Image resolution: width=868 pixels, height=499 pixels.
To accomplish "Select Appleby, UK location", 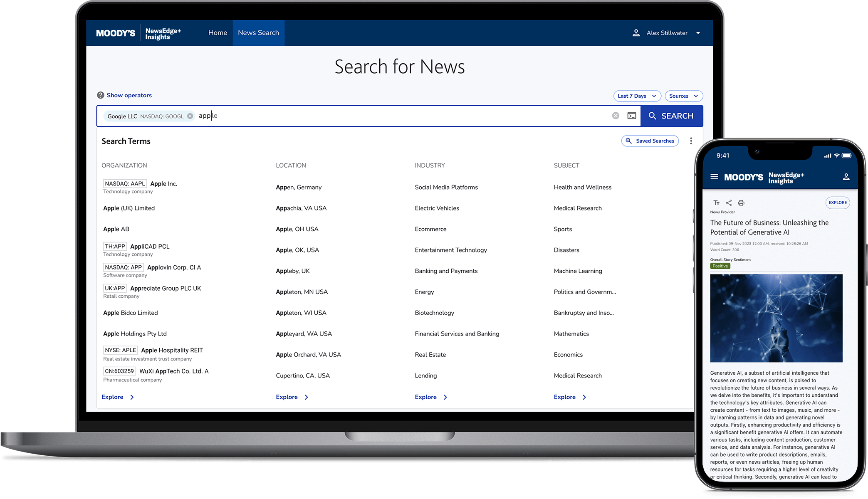I will (293, 271).
